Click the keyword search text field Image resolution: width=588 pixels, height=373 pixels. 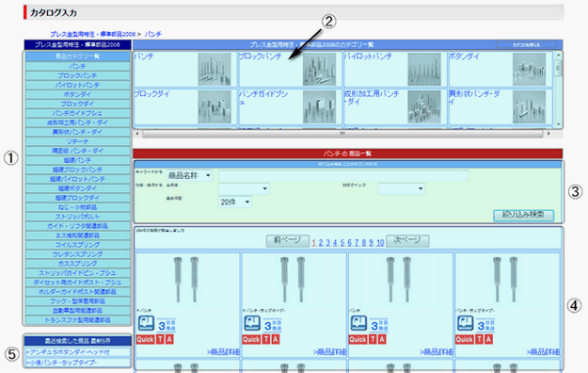tap(343, 175)
